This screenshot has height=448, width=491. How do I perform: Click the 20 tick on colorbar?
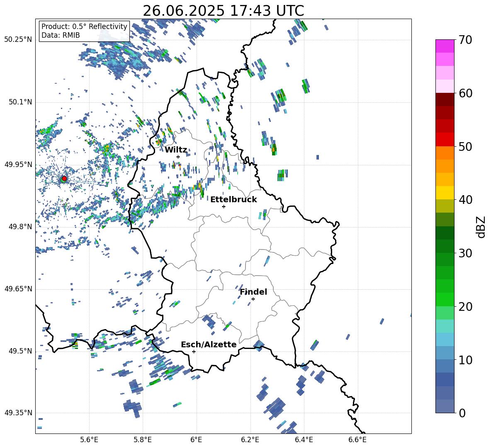click(465, 307)
